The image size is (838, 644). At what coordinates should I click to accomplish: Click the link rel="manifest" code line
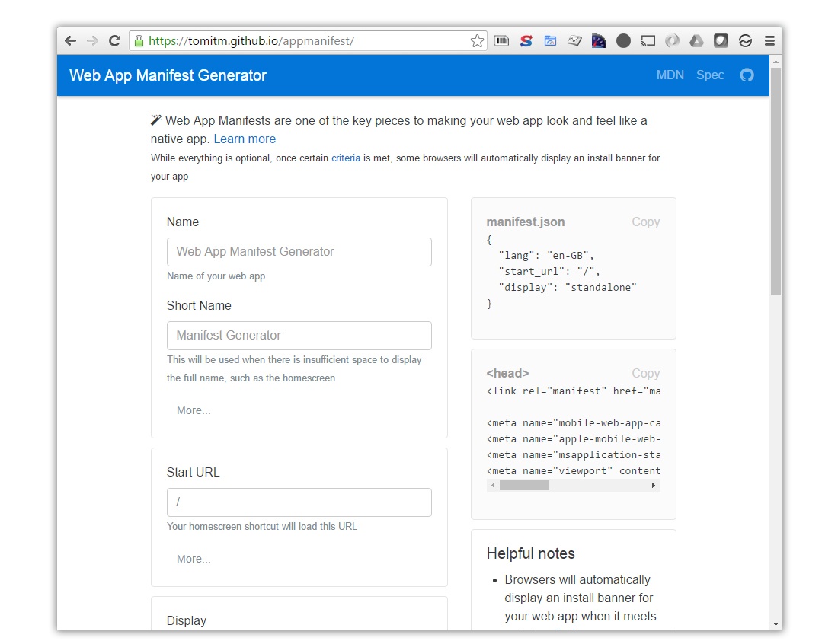[x=574, y=391]
